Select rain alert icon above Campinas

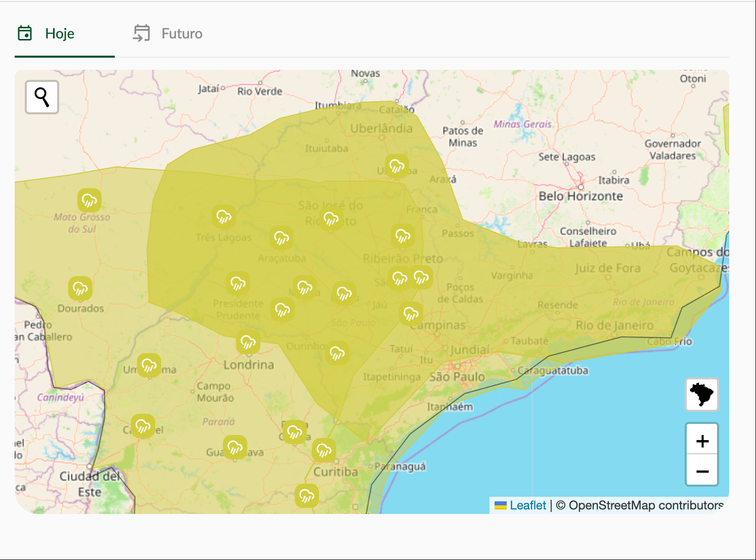[x=411, y=314]
